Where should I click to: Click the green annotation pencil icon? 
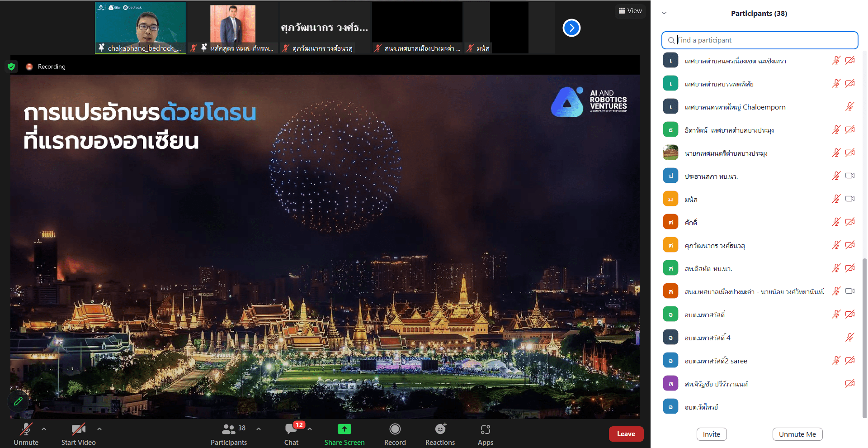point(18,401)
